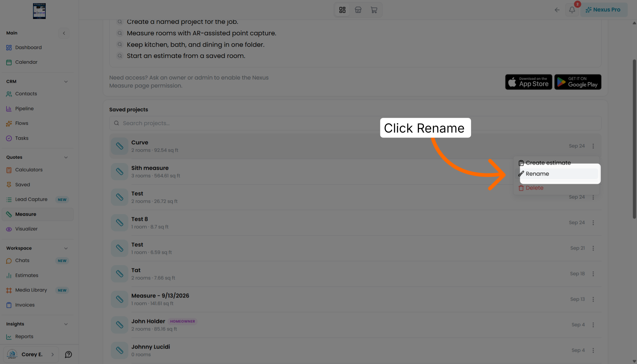Image resolution: width=637 pixels, height=364 pixels.
Task: Open Visualizer in the sidebar
Action: (37, 229)
